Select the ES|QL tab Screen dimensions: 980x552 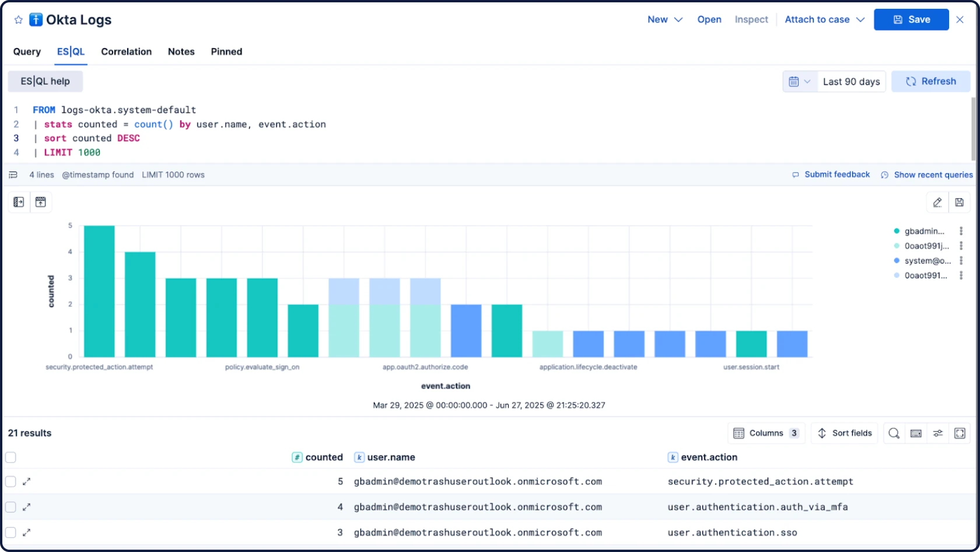tap(71, 51)
